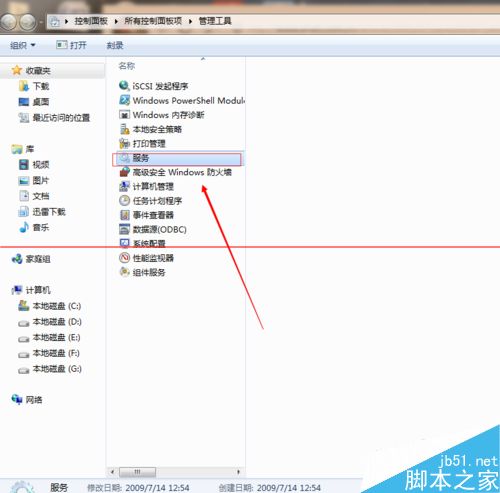Click the 服务 gear icon in list
500x493 pixels.
(124, 158)
